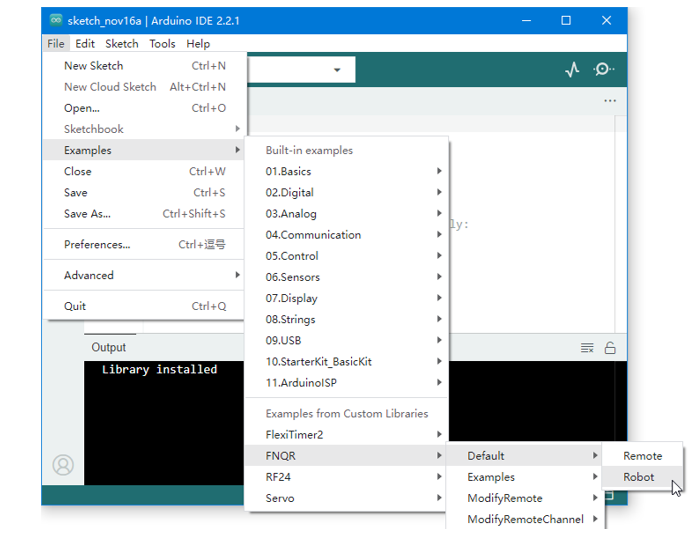Open the Serial Plotter icon
This screenshot has height=533, width=688.
point(572,69)
